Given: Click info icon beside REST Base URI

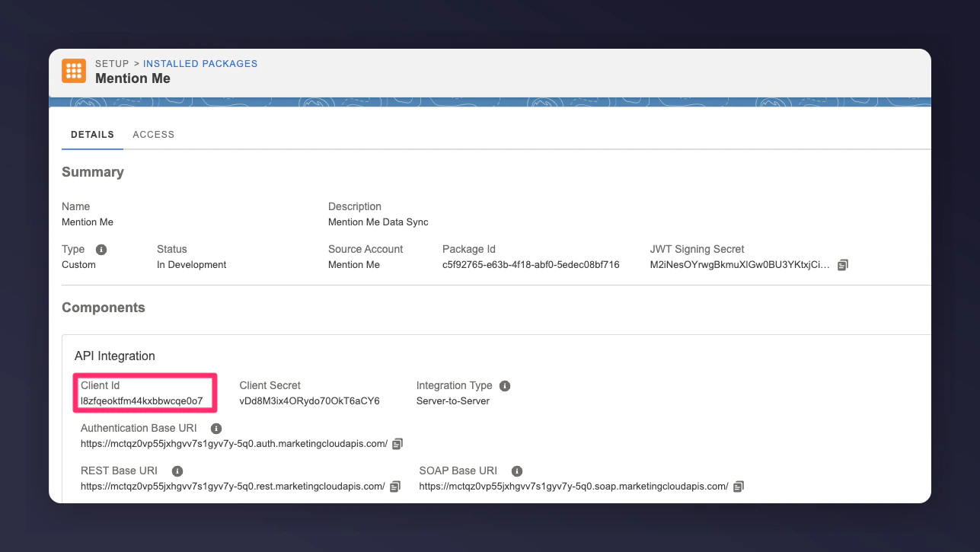Looking at the screenshot, I should (x=177, y=471).
